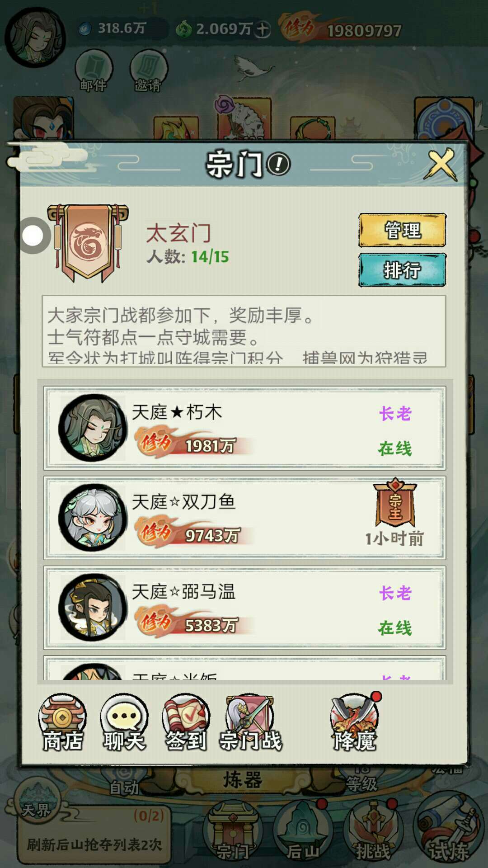Tap the floating white circle assistive button
488x868 pixels.
click(33, 236)
